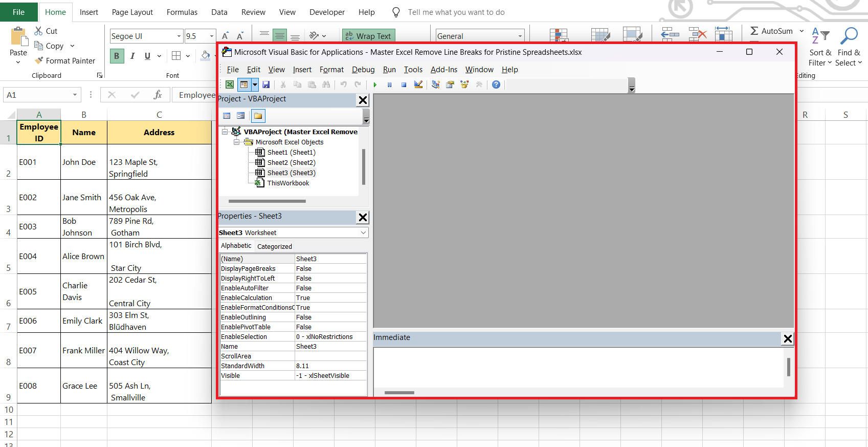Click the Find & Select magnifier icon
Viewport: 868px width, 447px height.
849,36
